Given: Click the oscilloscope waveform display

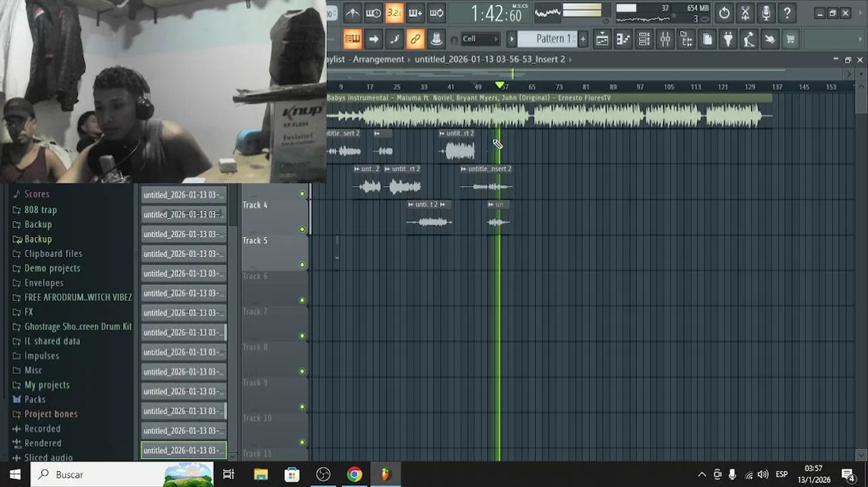Looking at the screenshot, I should coord(547,13).
